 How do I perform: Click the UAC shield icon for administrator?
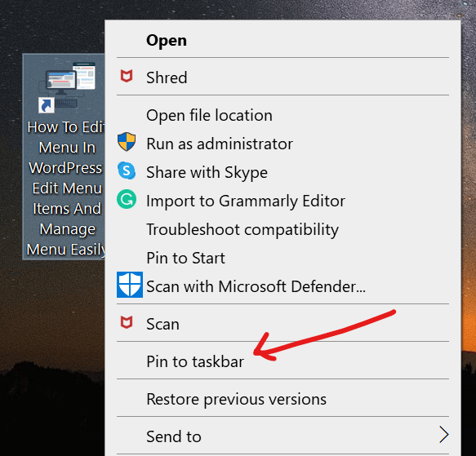[127, 142]
